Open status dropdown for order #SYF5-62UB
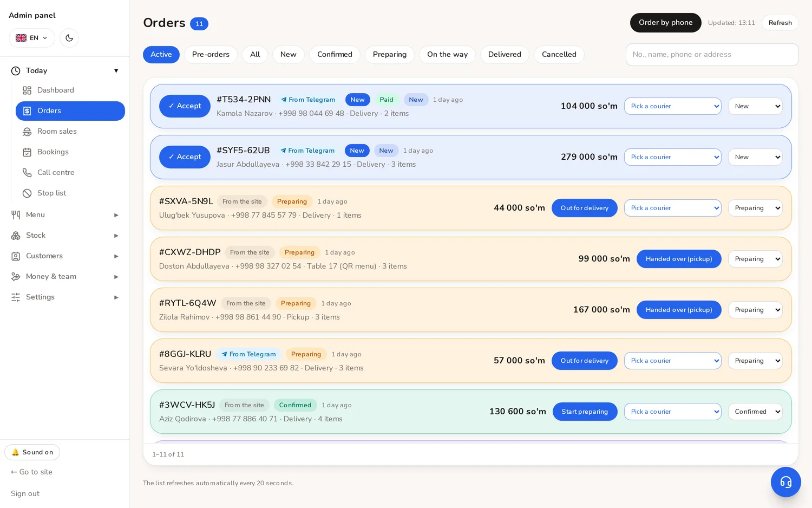This screenshot has height=508, width=812. [755, 157]
